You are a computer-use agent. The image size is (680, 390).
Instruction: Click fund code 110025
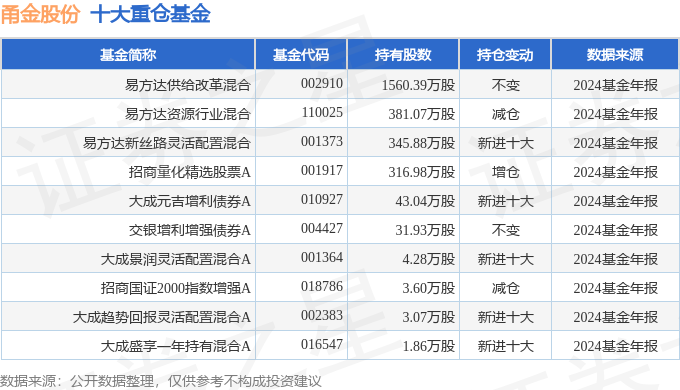(x=322, y=112)
